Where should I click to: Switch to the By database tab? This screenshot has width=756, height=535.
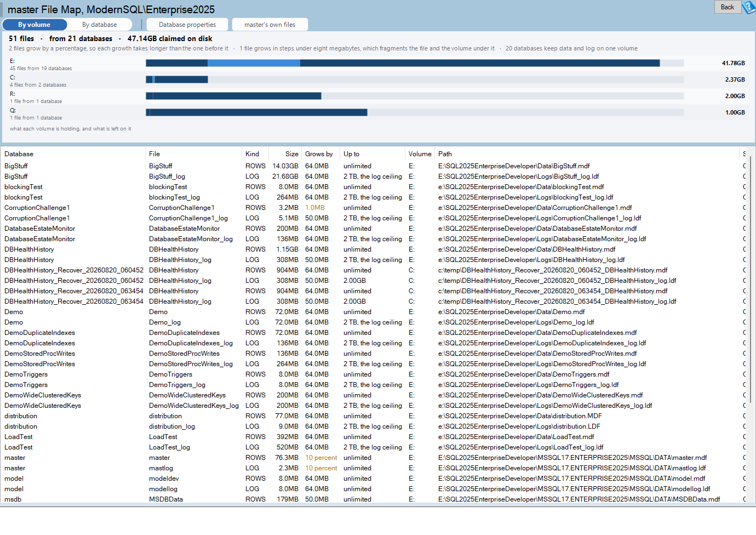[100, 25]
